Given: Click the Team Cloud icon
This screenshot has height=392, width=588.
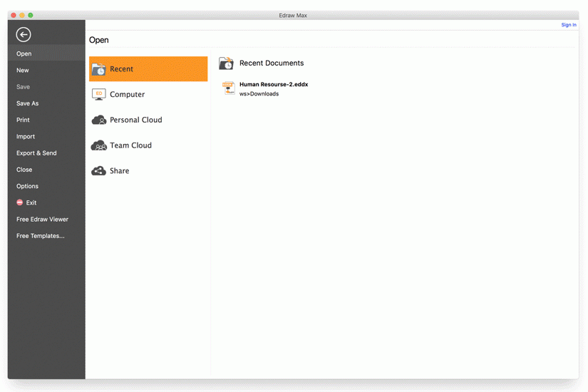Looking at the screenshot, I should coord(98,145).
